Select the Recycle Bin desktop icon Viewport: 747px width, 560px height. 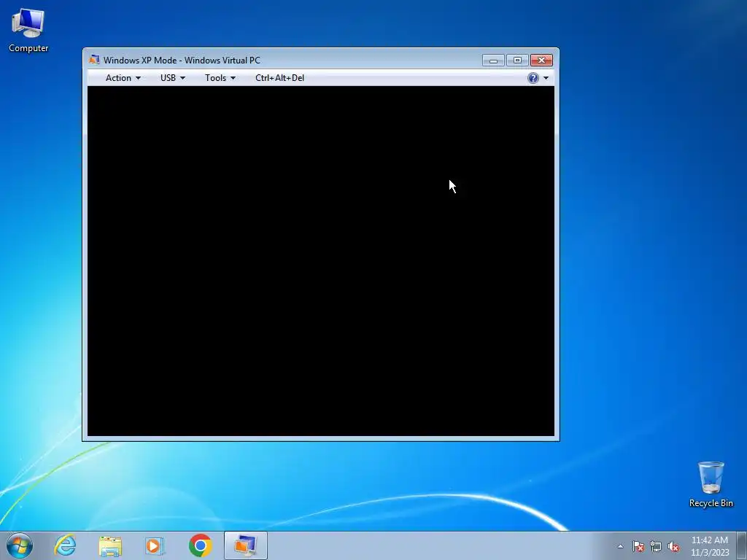click(711, 484)
